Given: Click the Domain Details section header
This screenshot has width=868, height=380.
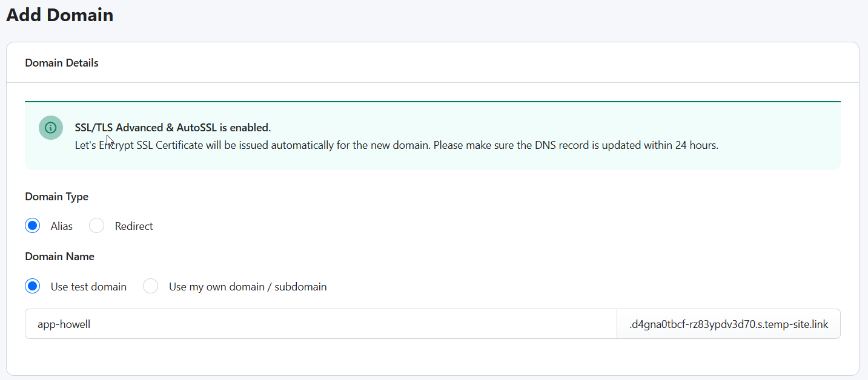Looking at the screenshot, I should [62, 63].
